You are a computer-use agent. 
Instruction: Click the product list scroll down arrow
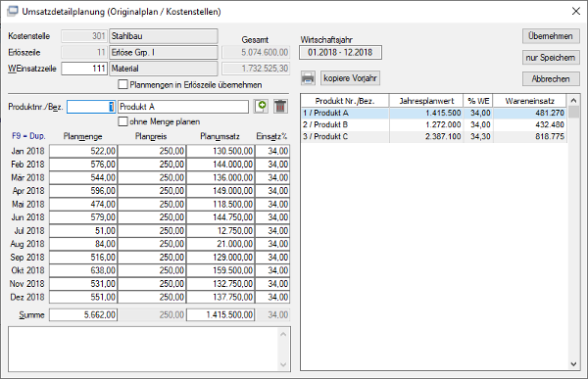point(573,364)
